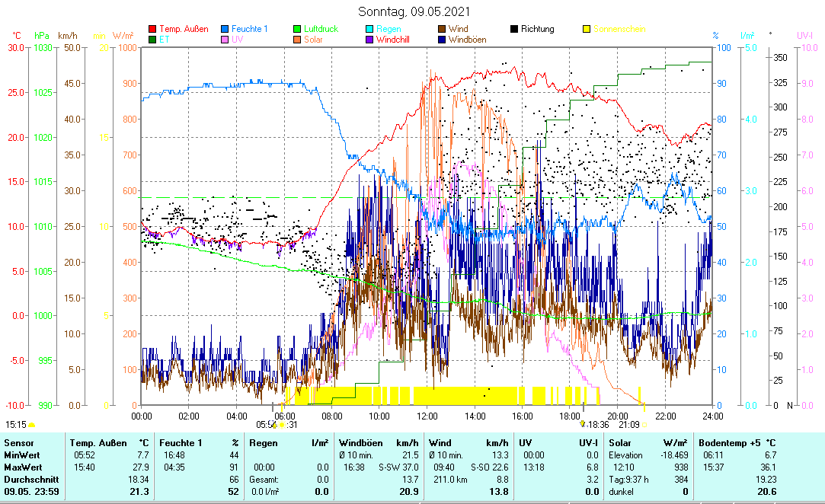Select the dark green ET legend square

(x=152, y=40)
